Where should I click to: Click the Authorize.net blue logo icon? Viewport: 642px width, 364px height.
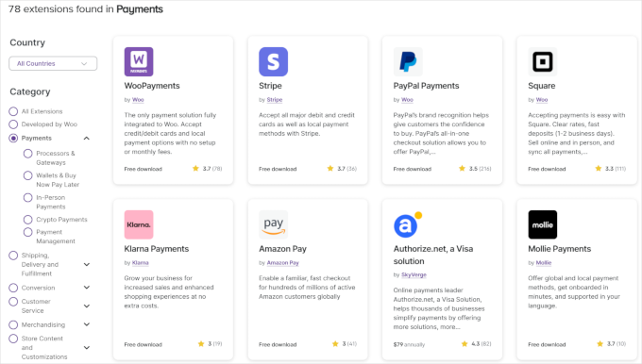point(408,224)
